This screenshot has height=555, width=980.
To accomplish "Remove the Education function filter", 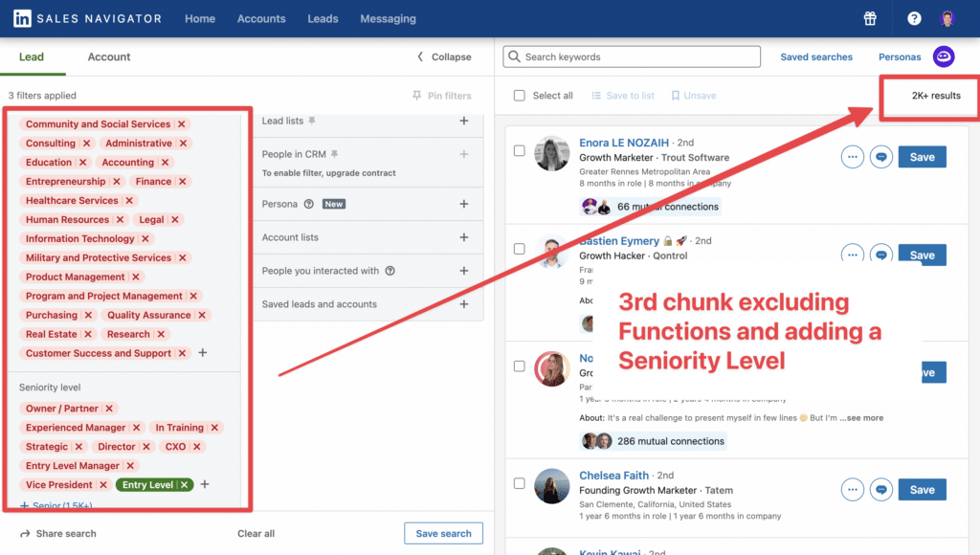I will coord(82,163).
